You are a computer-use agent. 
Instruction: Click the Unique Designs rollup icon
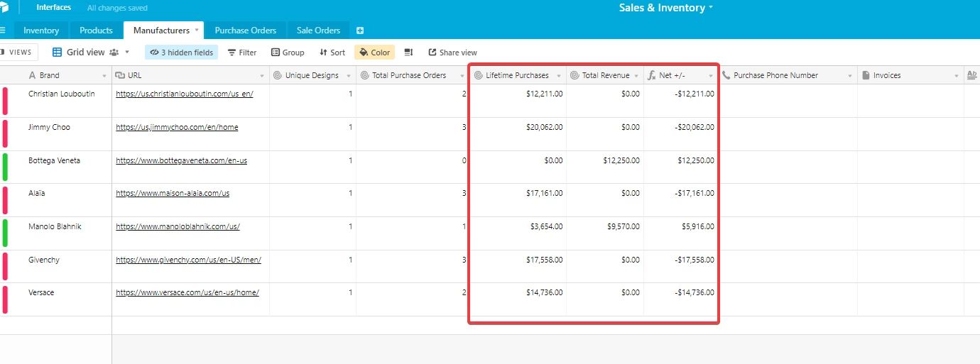(277, 75)
